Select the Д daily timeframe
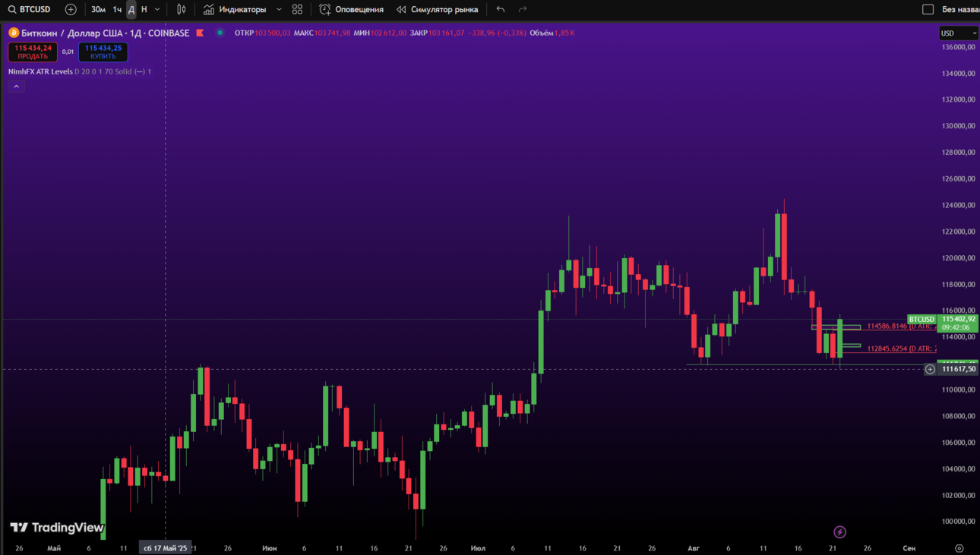The image size is (980, 555). tap(131, 9)
